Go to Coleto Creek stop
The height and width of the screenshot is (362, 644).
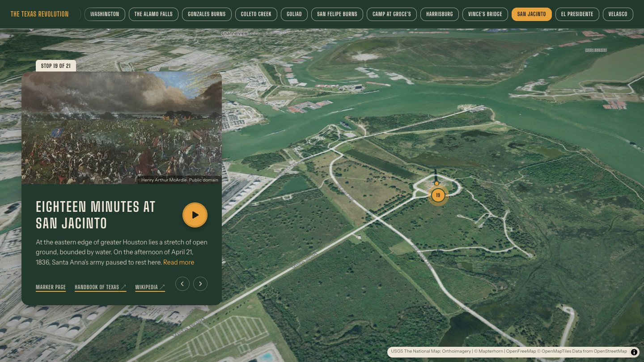(256, 14)
